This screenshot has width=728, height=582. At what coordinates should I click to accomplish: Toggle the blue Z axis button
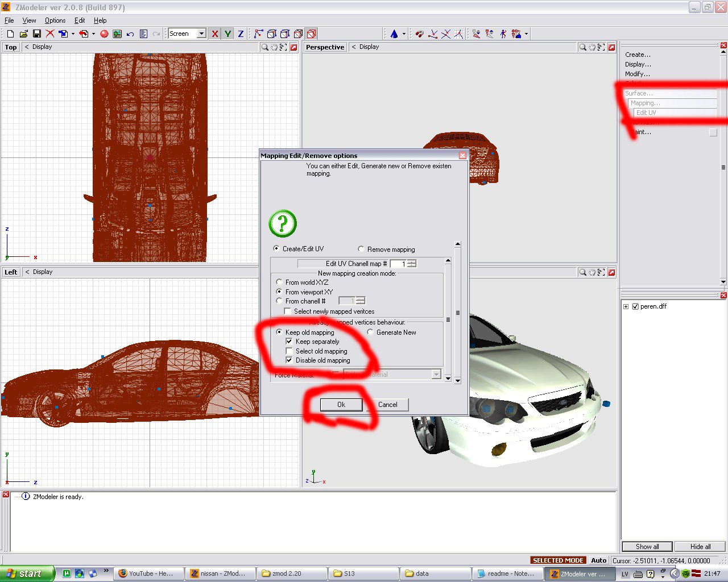point(241,34)
